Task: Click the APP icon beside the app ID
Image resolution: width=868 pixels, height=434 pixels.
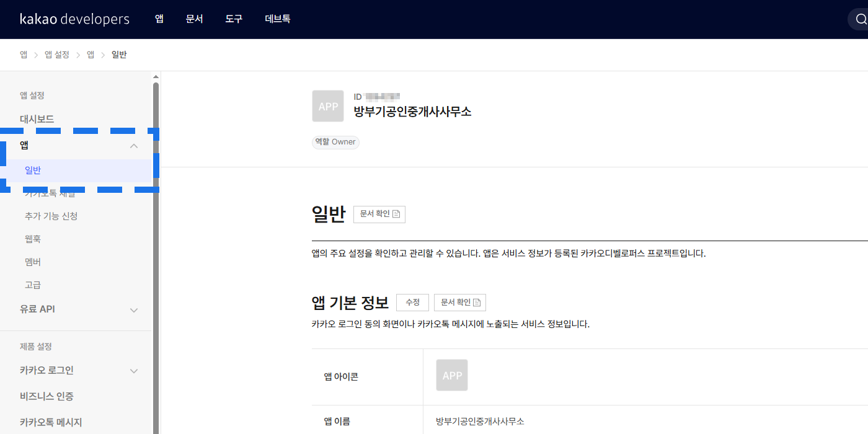Action: (x=328, y=106)
